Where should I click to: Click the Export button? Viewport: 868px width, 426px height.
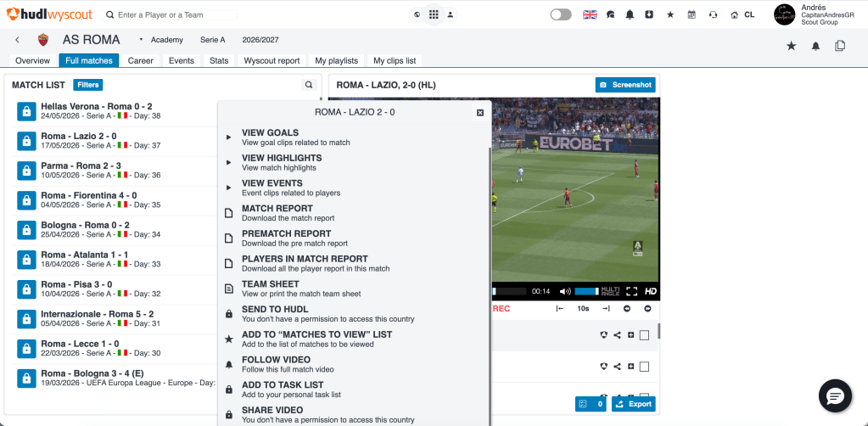(x=633, y=404)
